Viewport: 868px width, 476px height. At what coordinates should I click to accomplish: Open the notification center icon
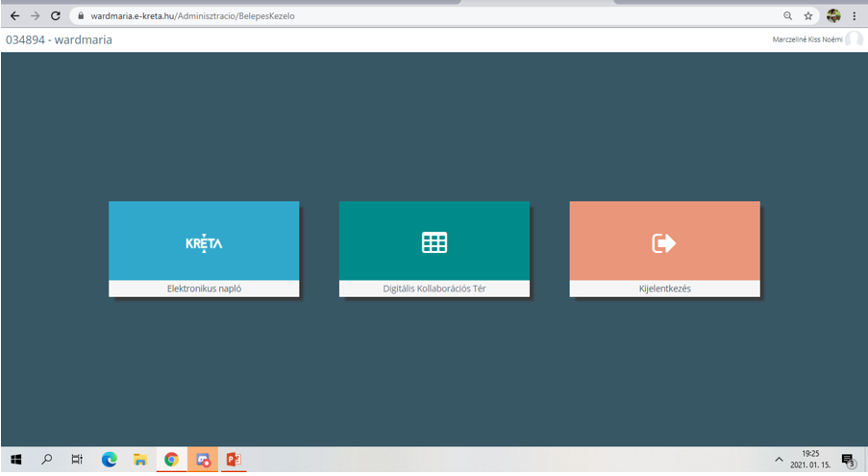[x=848, y=460]
